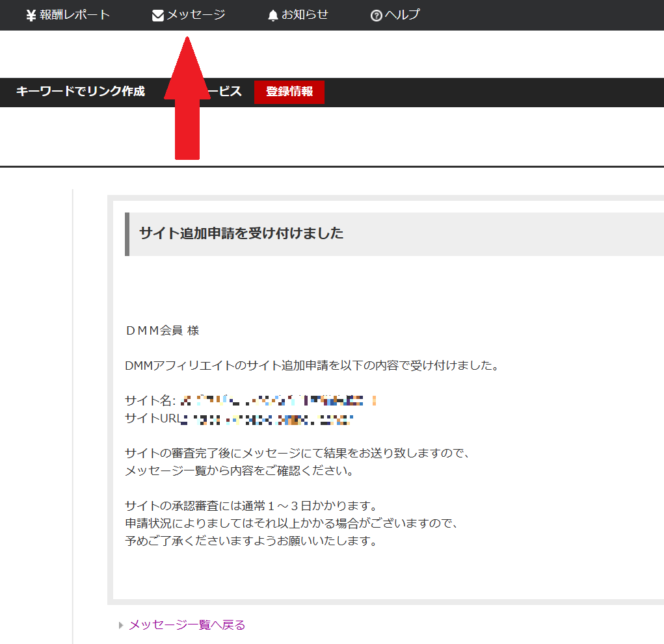Click the sentence starting with DMMアフィリエイトのサイト追加申請
The height and width of the screenshot is (644, 664).
tap(312, 366)
